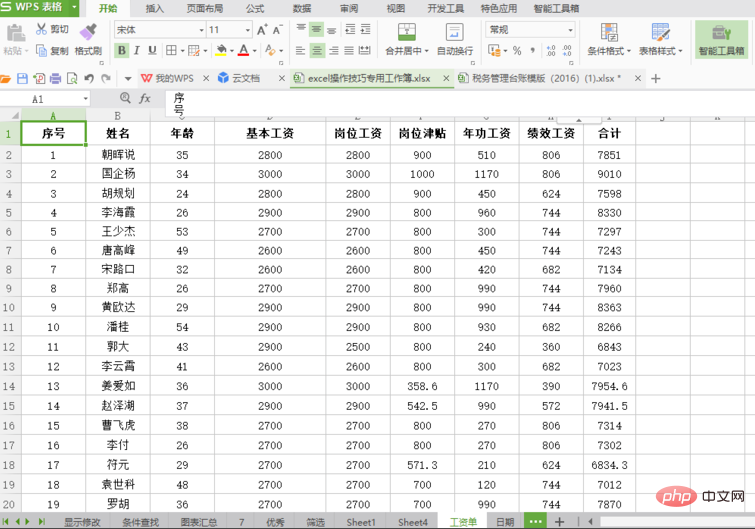Click distributed alignment icon

click(x=365, y=50)
